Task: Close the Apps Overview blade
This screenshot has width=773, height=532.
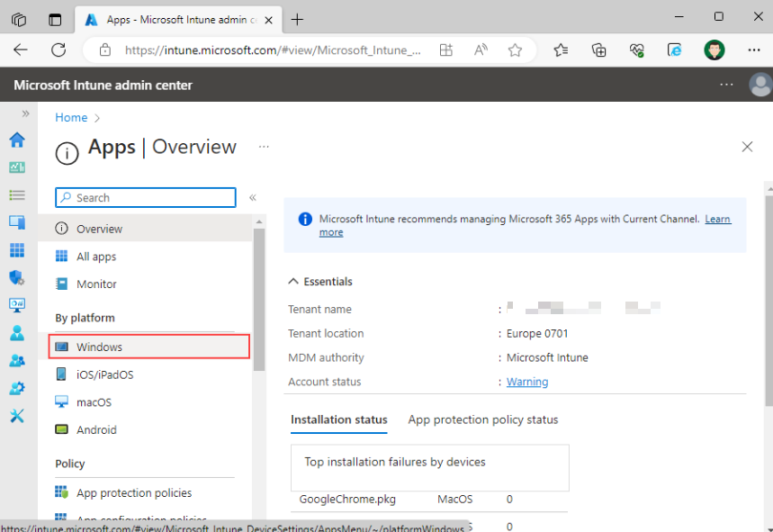Action: pos(747,147)
